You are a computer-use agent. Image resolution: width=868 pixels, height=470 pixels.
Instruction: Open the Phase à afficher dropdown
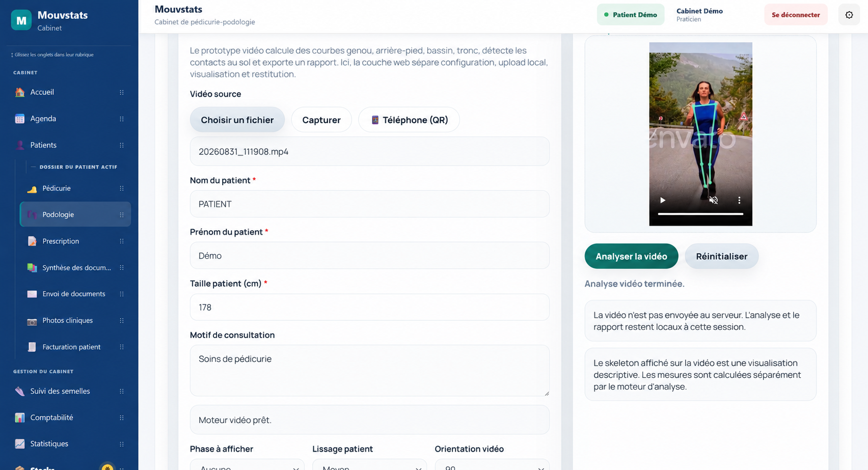(247, 466)
